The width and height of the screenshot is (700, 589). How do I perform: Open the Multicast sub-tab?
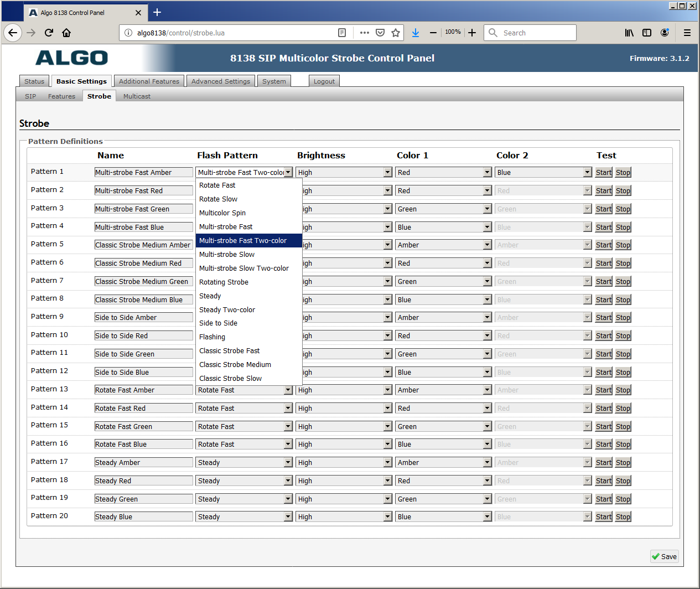[137, 96]
